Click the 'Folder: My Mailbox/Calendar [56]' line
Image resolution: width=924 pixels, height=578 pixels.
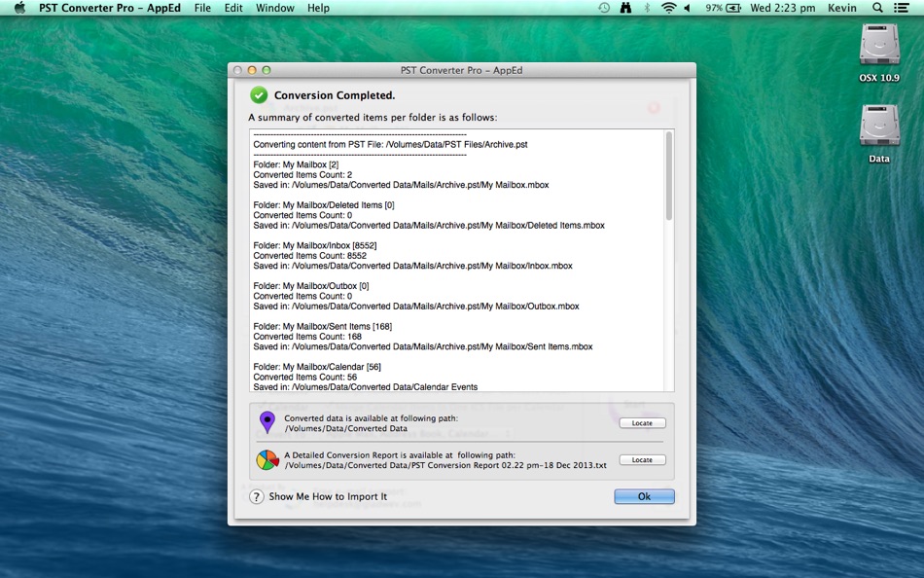[317, 367]
